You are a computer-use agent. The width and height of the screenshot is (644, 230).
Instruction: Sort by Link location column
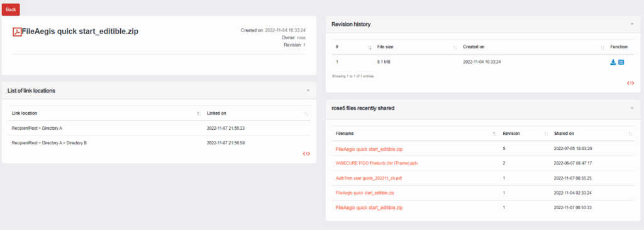(x=199, y=113)
